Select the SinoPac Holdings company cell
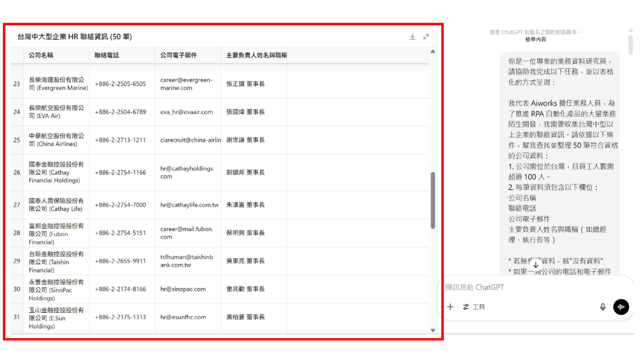Screen dimensions: 644x362 pos(56,289)
